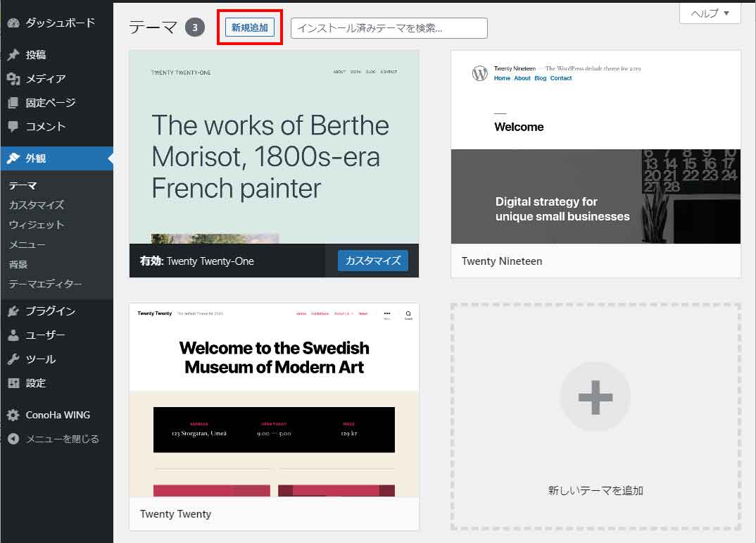The image size is (756, 543).
Task: Click the pages icon beside 固定ページ
Action: tap(13, 103)
